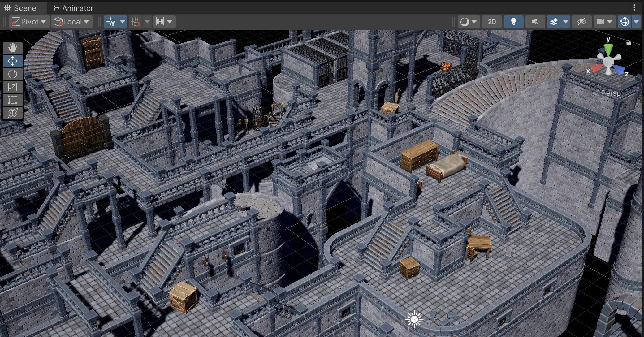Image resolution: width=644 pixels, height=337 pixels.
Task: Toggle scene lighting bulb button
Action: tap(513, 22)
